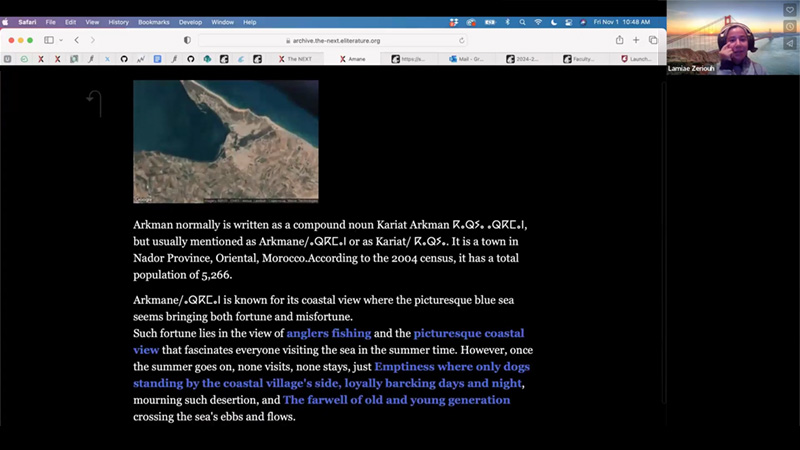Open the blue X pinned tab
800x450 pixels.
coord(107,59)
